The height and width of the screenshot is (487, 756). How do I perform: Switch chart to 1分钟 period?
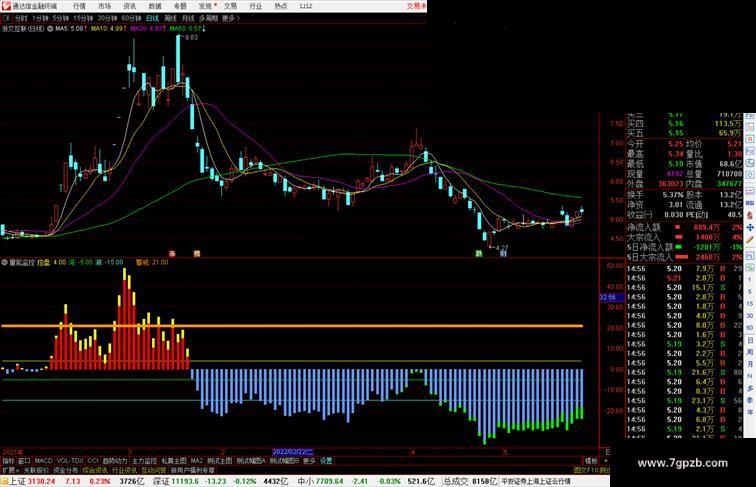[40, 18]
